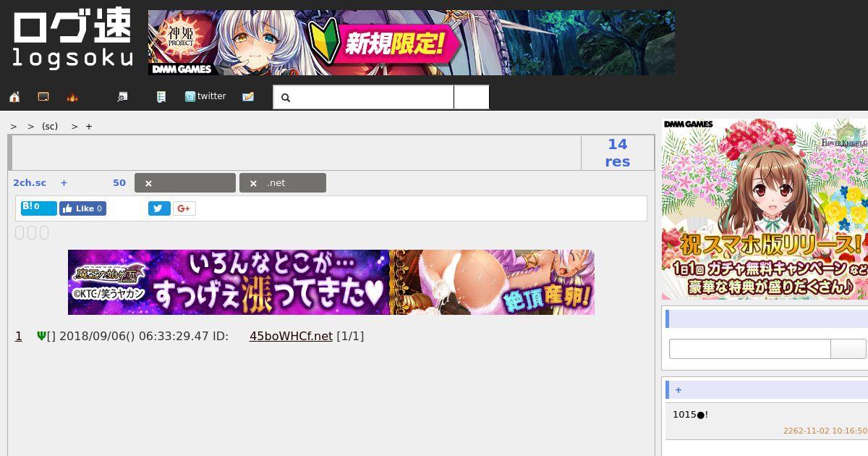Visit the twitter link in navbar

pyautogui.click(x=205, y=96)
